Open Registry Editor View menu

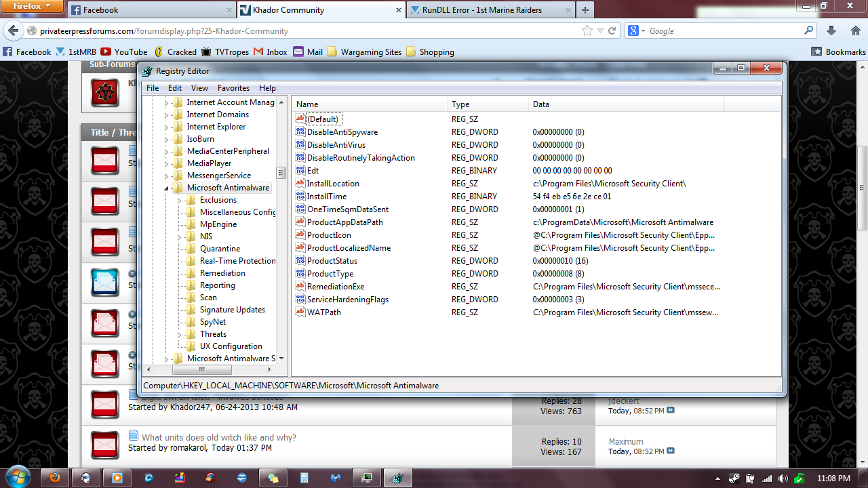pos(199,88)
